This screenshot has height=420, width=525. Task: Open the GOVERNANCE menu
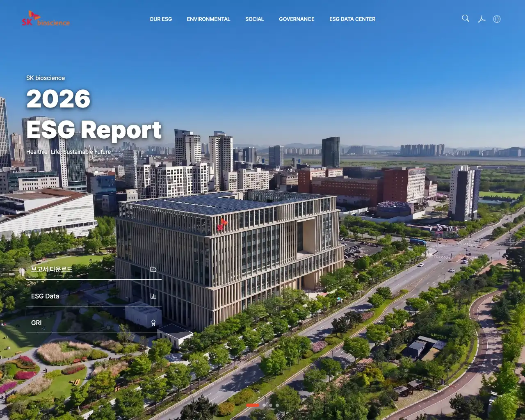click(297, 19)
